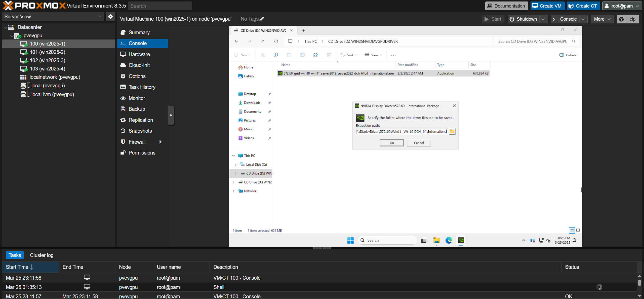The image size is (644, 299).
Task: Expand the Firewall submenu arrow
Action: click(x=160, y=142)
